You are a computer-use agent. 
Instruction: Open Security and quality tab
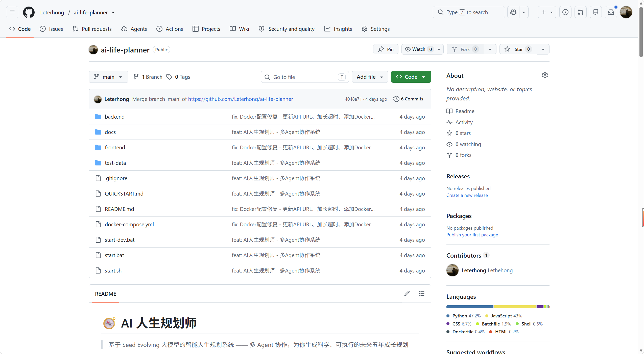point(287,29)
